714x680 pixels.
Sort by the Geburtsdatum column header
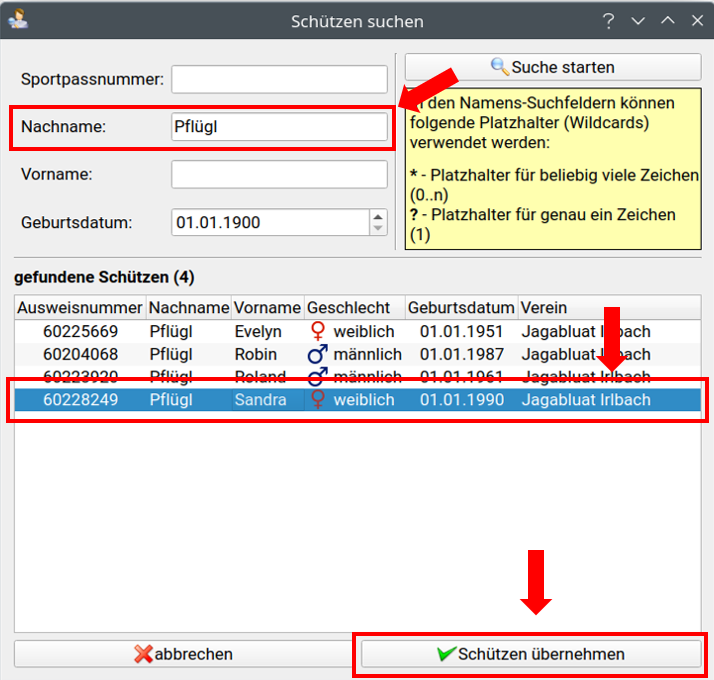pyautogui.click(x=461, y=307)
